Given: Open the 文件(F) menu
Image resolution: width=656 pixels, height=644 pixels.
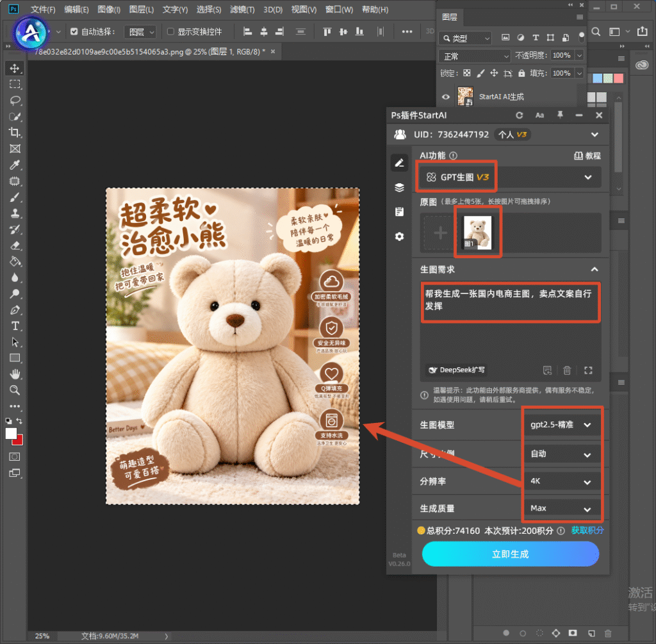Looking at the screenshot, I should pos(43,9).
